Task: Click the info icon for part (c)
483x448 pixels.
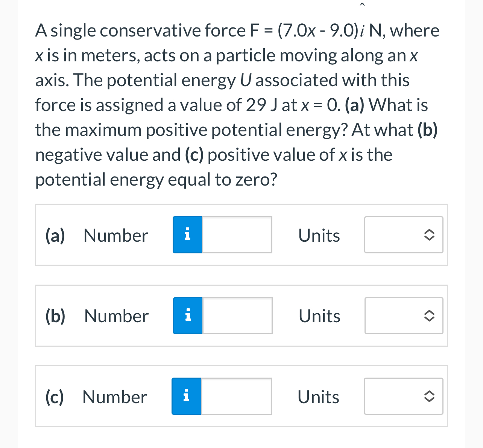Action: (x=186, y=396)
